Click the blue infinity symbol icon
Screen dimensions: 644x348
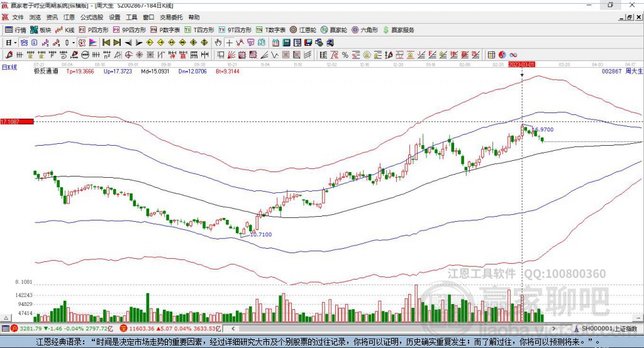click(513, 55)
